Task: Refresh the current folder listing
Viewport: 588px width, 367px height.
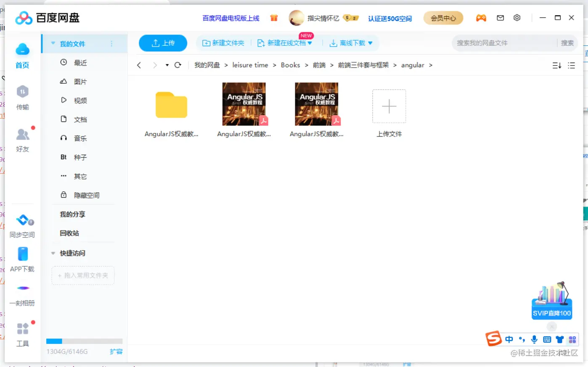Action: click(x=178, y=65)
